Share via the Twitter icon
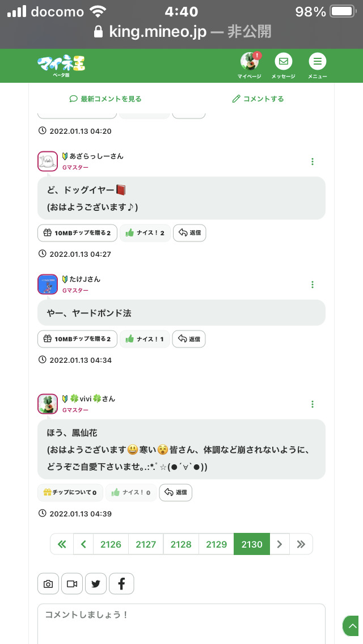Viewport: 363px width, 644px height. point(96,584)
